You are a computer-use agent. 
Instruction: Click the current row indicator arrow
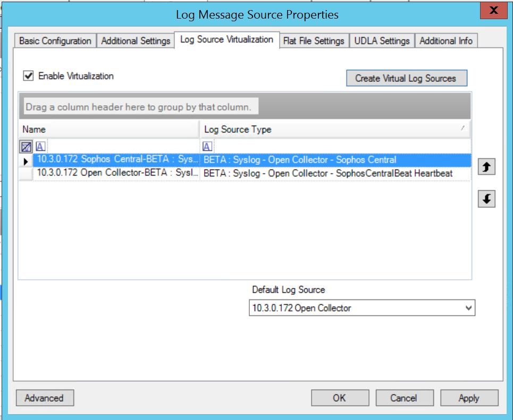click(x=26, y=160)
